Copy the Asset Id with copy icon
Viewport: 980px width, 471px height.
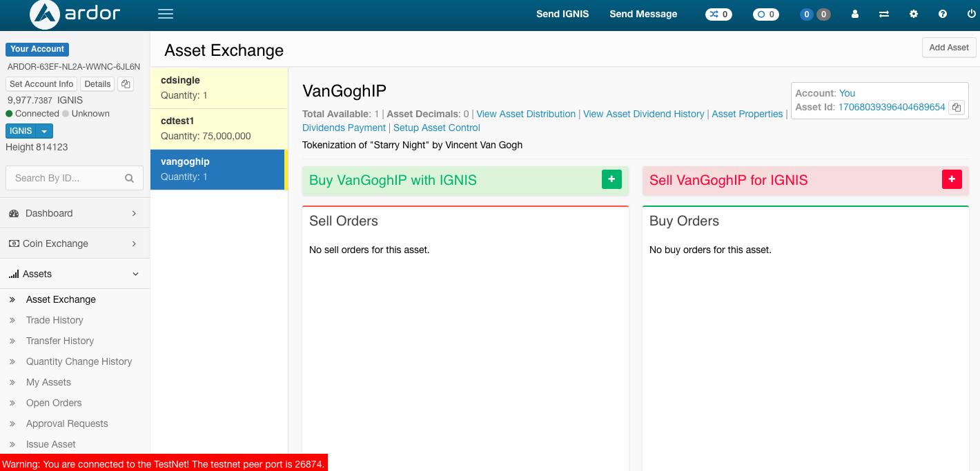[956, 108]
